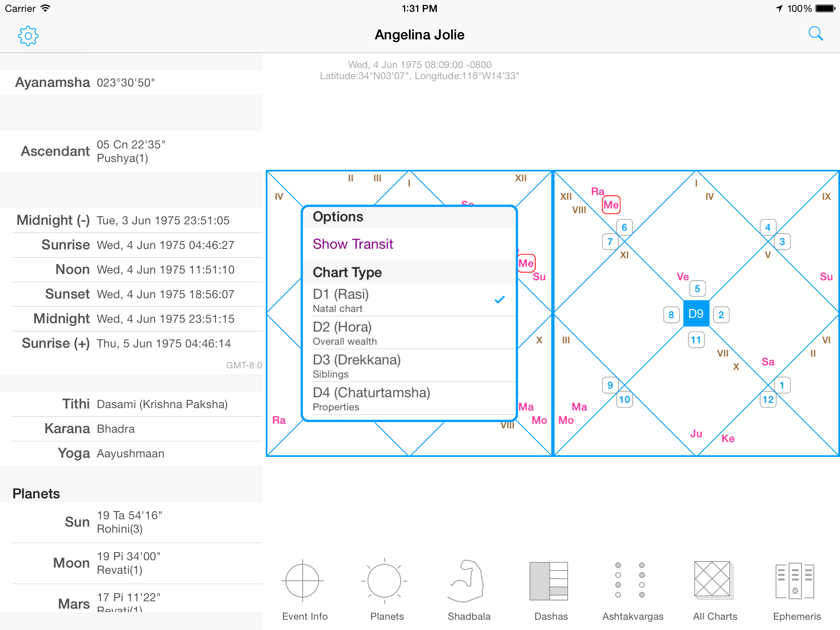
Task: Open the Ashtakvargas tab
Action: click(x=633, y=590)
